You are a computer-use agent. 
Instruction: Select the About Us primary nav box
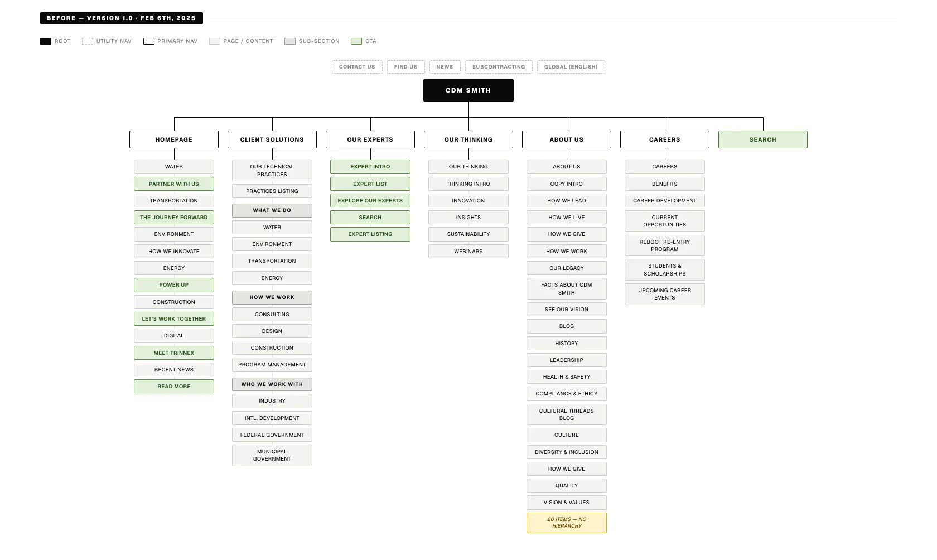tap(567, 139)
